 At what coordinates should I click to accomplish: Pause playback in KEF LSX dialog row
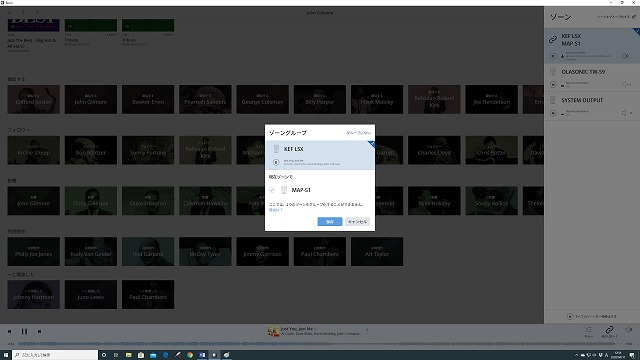coord(276,162)
